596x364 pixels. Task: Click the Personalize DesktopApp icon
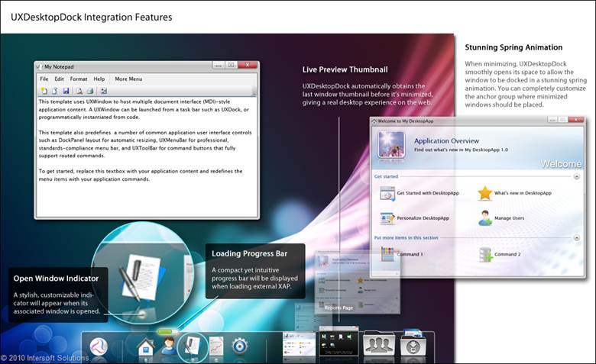tap(387, 218)
